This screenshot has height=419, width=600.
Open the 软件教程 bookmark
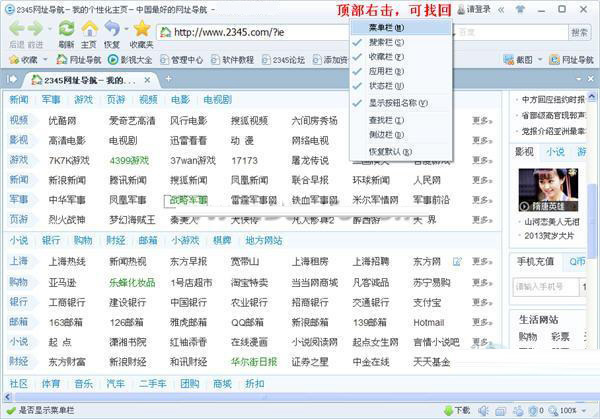point(232,60)
